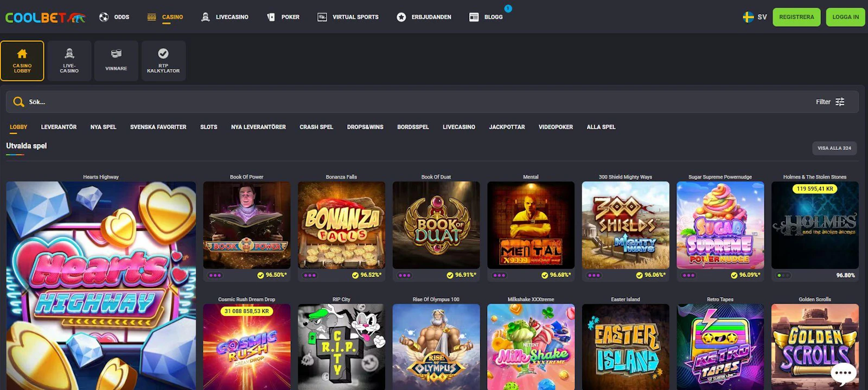Open Book Of Power game thumbnail
Screen dimensions: 868x390
coord(247,225)
